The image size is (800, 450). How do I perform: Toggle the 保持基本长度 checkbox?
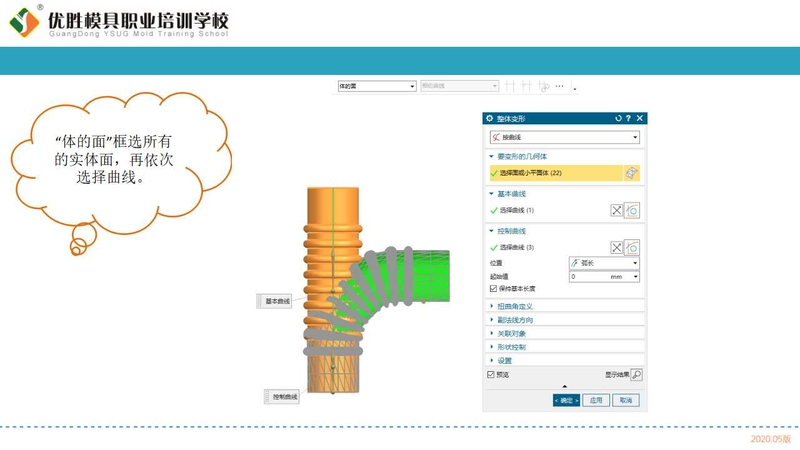pyautogui.click(x=493, y=289)
